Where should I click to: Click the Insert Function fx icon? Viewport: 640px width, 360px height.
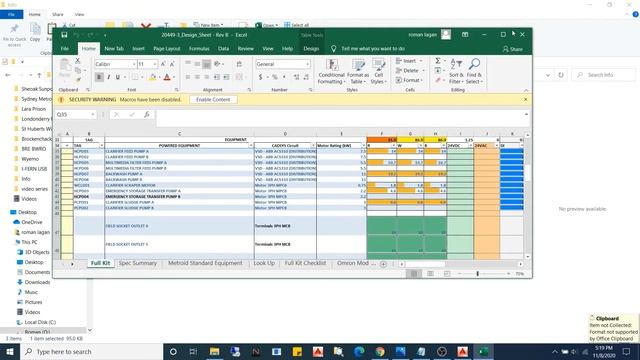click(147, 115)
